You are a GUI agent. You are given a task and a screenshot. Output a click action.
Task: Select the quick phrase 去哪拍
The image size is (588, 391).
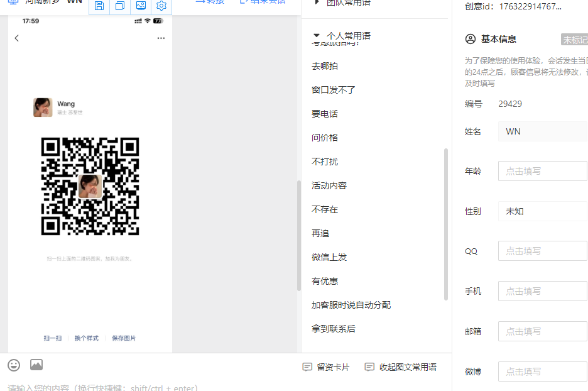point(325,66)
